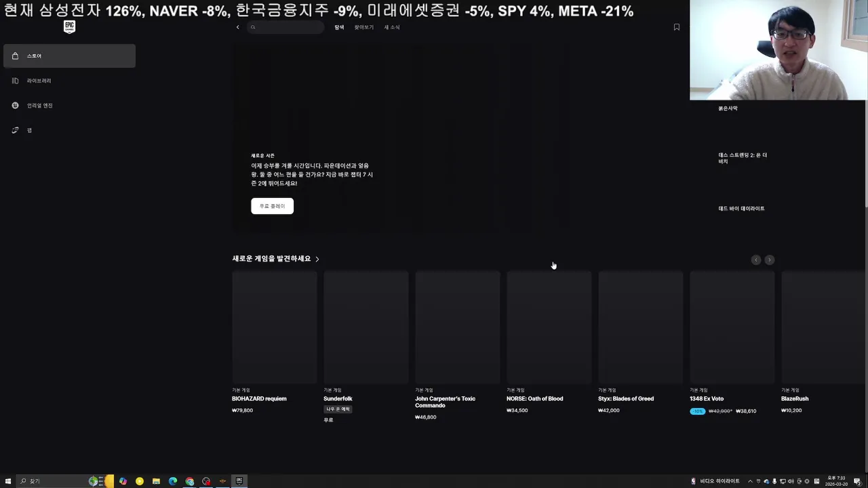Open the Windows Start menu

click(8, 481)
